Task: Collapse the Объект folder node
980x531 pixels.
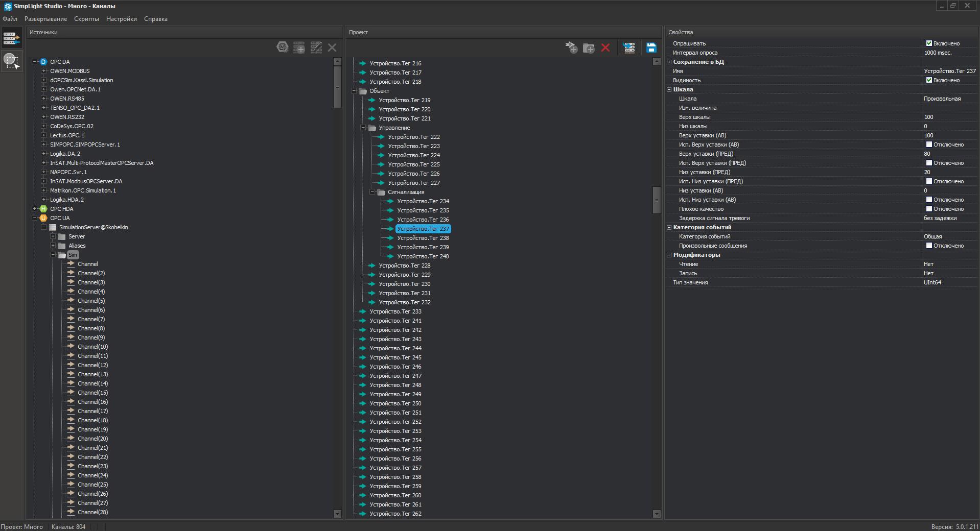Action: pos(354,91)
